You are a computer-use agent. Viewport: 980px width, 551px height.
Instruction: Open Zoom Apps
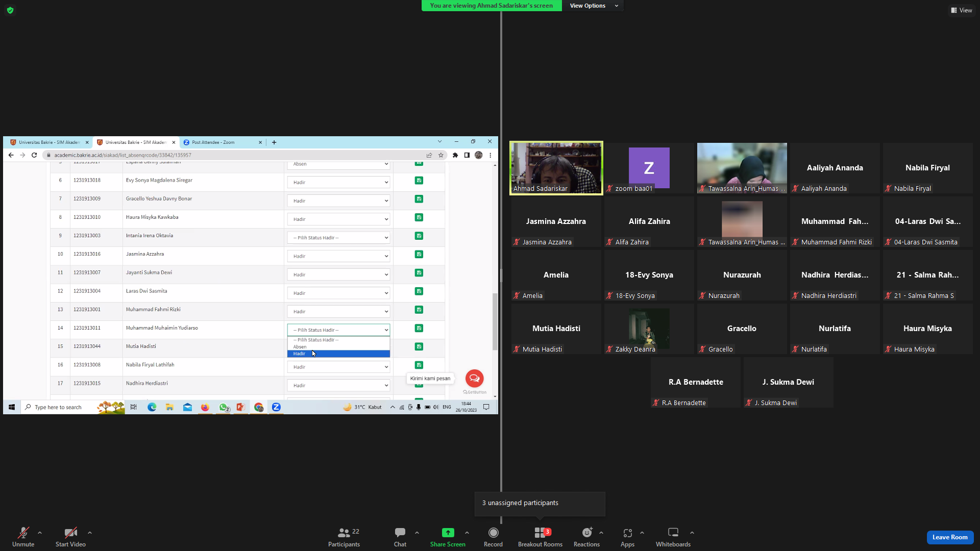point(627,537)
